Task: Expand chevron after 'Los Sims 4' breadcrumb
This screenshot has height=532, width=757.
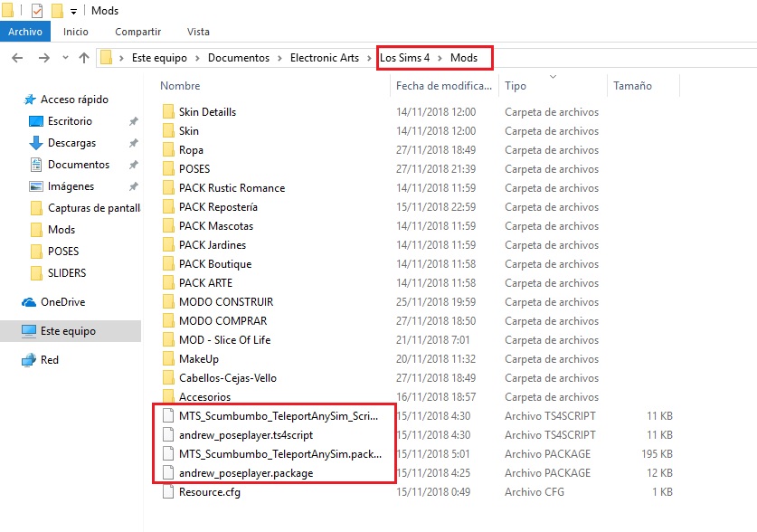Action: (440, 59)
